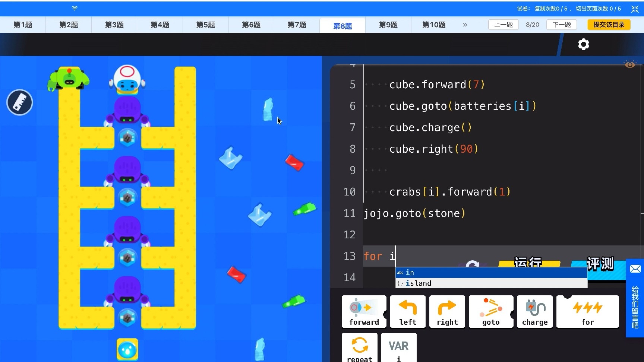Switch to question 第9题 tab

[x=388, y=25]
